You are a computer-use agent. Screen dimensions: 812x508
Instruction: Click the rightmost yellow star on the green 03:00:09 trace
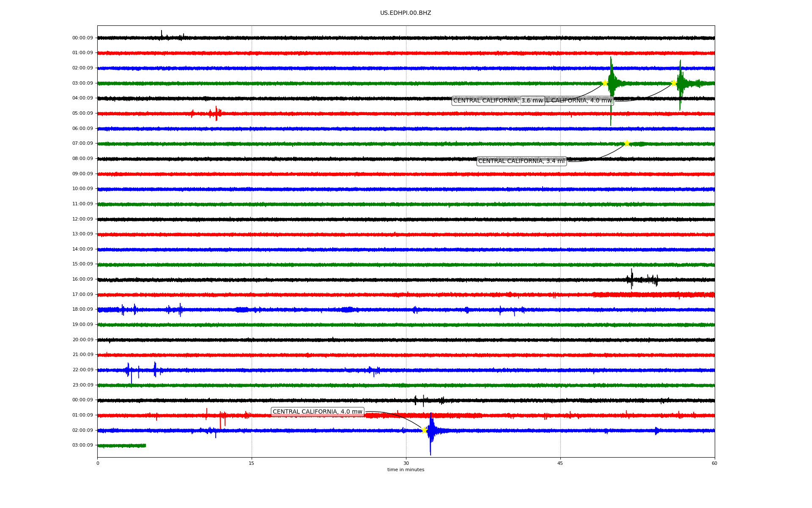click(x=674, y=83)
